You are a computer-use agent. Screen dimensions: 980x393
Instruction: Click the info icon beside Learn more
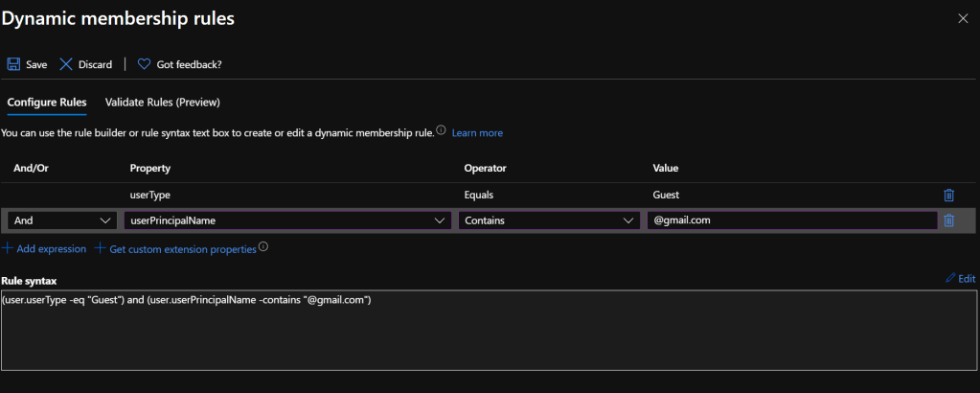click(441, 130)
